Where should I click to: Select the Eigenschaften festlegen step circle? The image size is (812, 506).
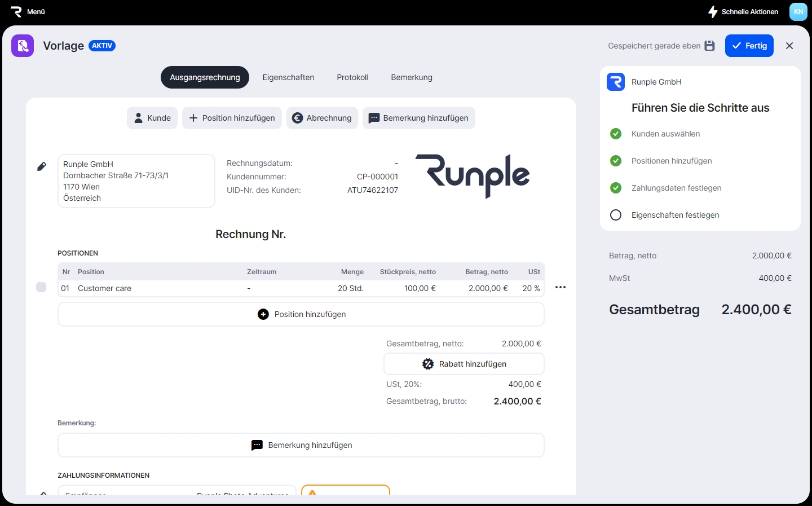tap(616, 215)
